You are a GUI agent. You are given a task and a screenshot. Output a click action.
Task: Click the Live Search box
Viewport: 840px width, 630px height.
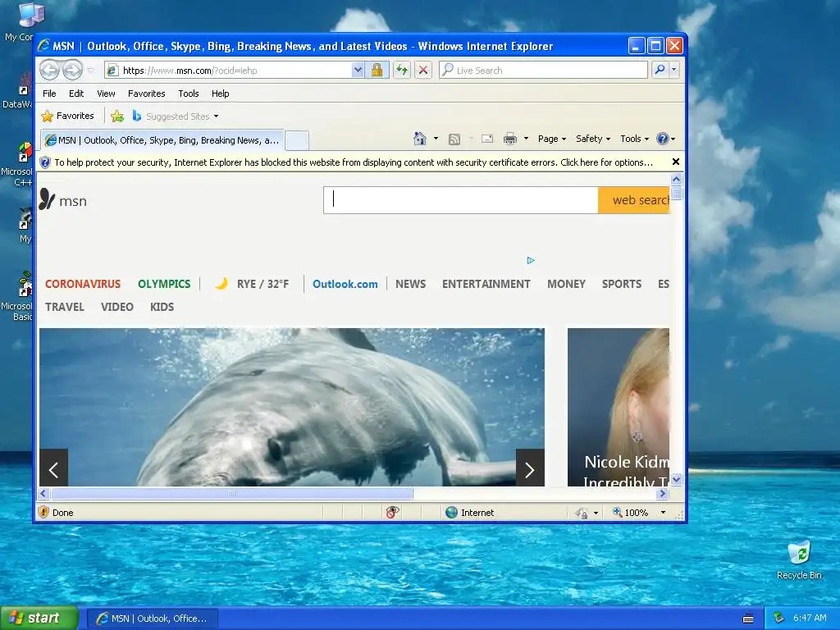543,71
